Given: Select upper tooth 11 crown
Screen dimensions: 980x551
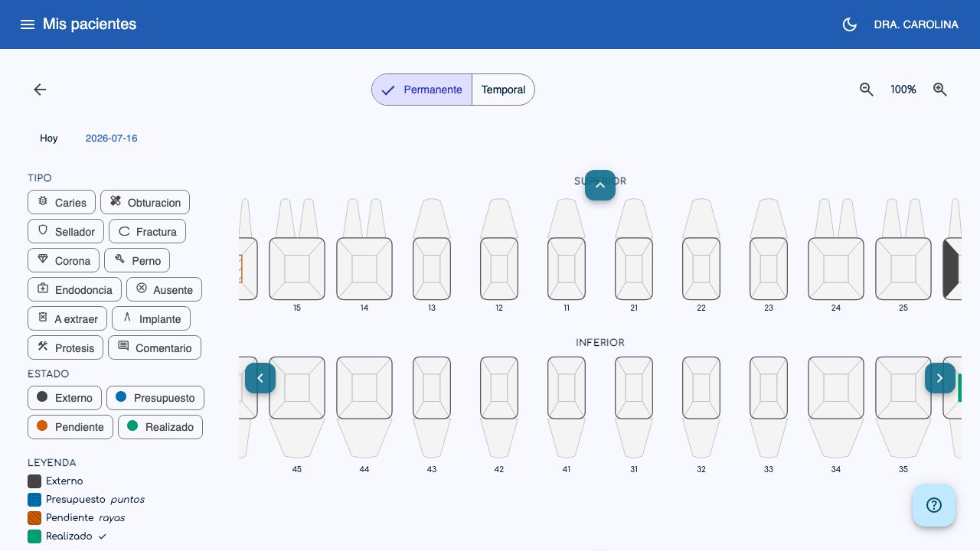Looking at the screenshot, I should click(x=567, y=269).
